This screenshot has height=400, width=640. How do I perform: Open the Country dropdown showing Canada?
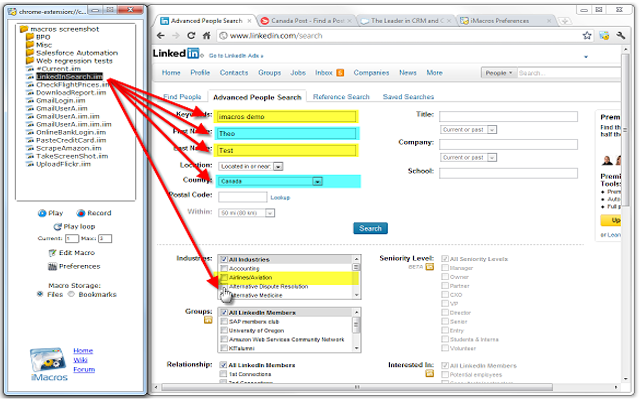tap(270, 181)
